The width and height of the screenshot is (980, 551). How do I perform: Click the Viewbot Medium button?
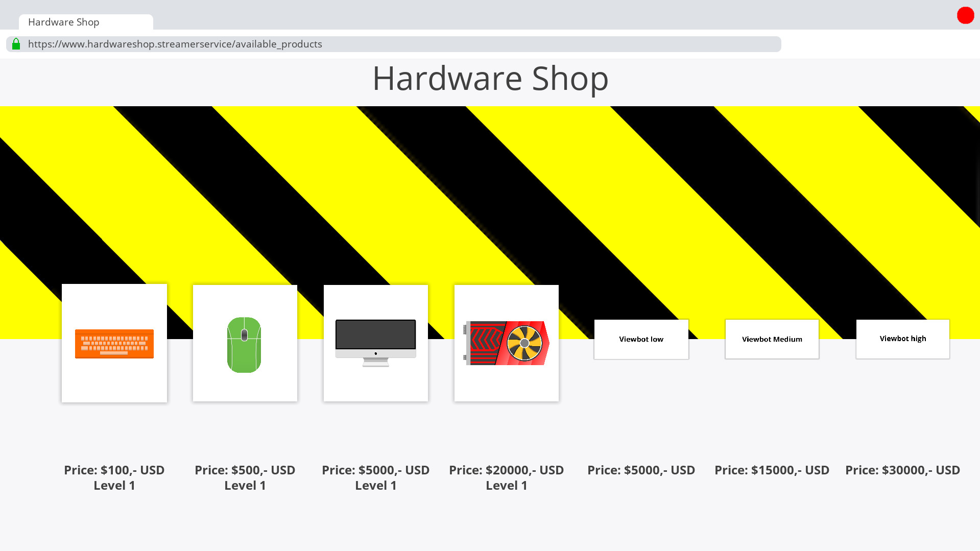(x=772, y=339)
